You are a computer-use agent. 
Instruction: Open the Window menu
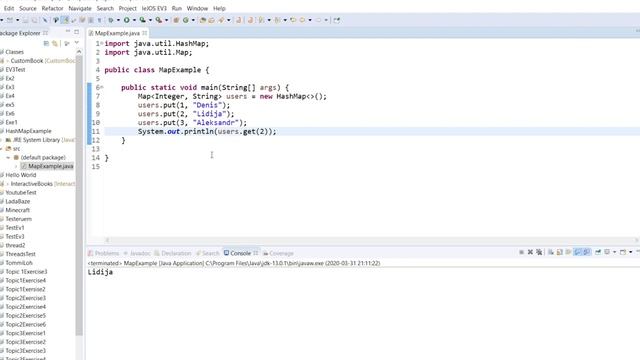click(197, 8)
